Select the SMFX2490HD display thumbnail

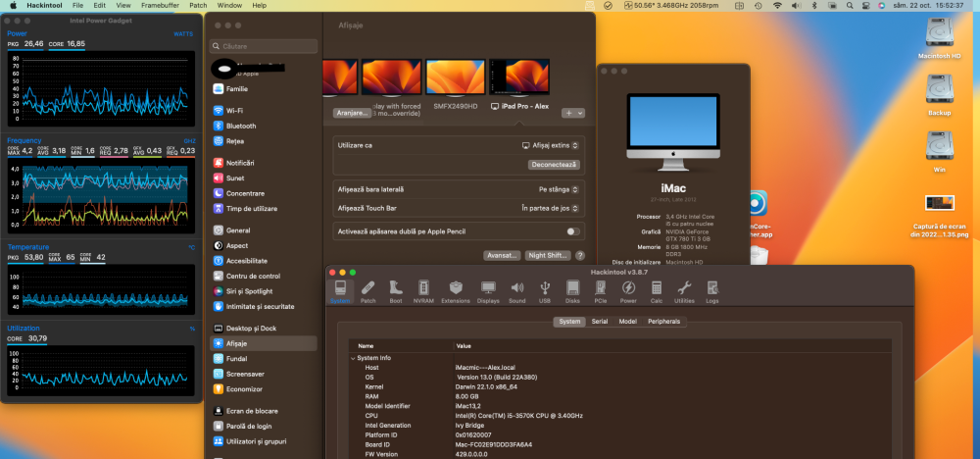[x=456, y=76]
